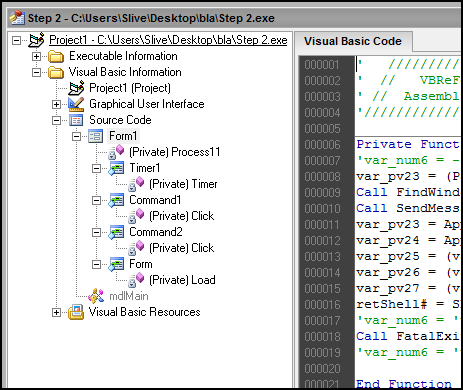
Task: Select the Project1 path root item
Action: pyautogui.click(x=168, y=40)
